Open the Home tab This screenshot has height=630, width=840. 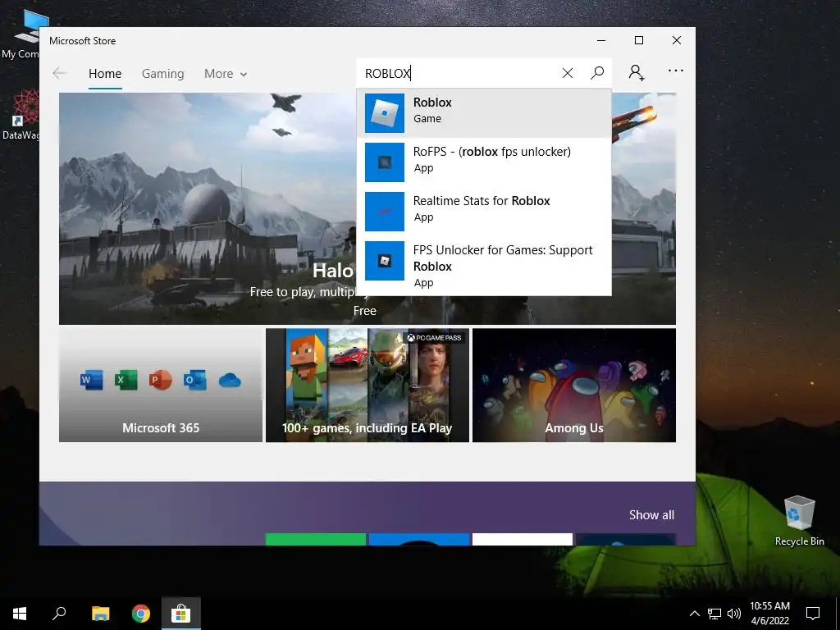click(x=105, y=73)
